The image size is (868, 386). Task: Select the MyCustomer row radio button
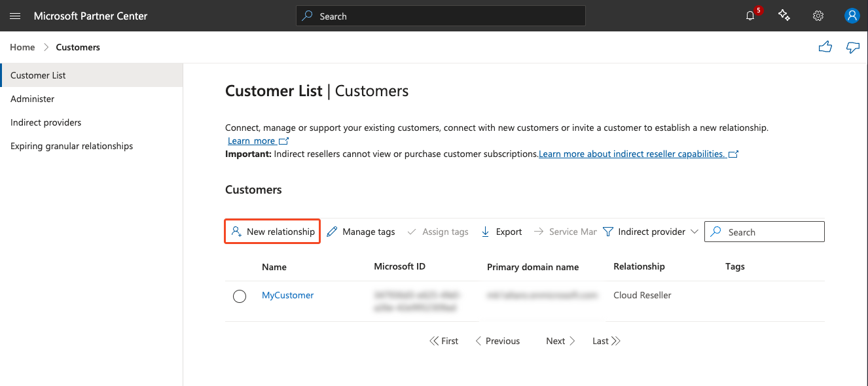[x=240, y=296]
